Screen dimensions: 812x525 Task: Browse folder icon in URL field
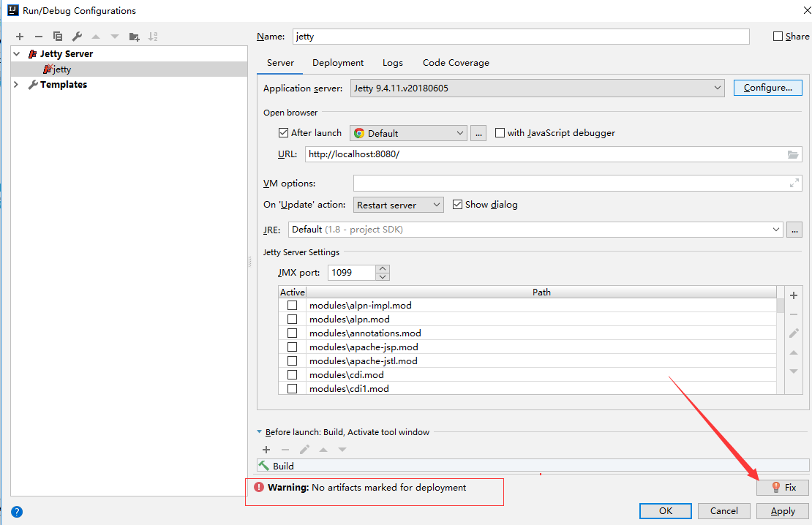(792, 154)
